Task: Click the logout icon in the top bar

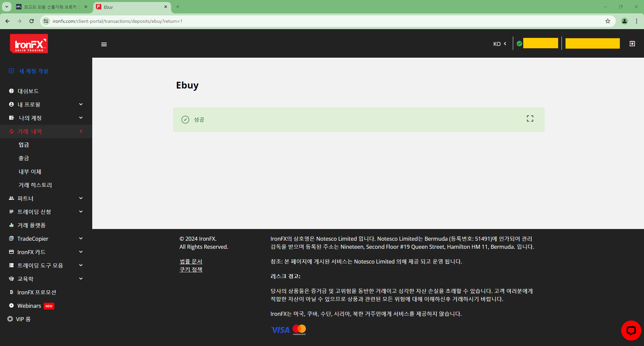Action: pos(632,44)
